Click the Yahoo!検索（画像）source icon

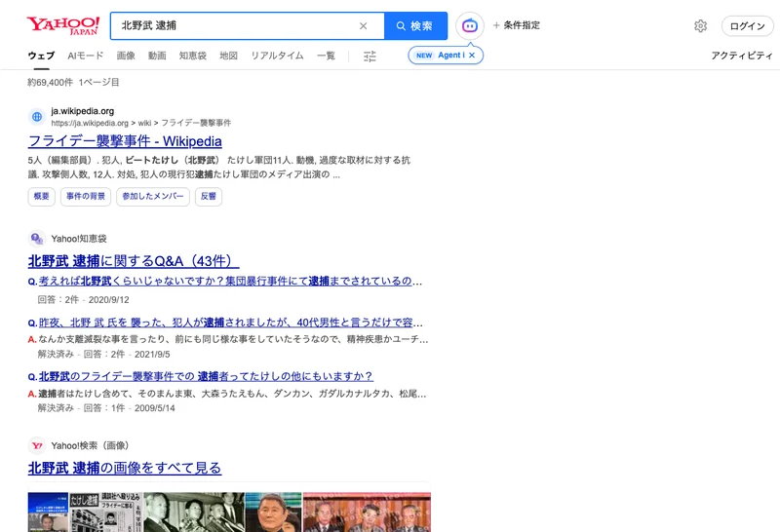(x=37, y=445)
